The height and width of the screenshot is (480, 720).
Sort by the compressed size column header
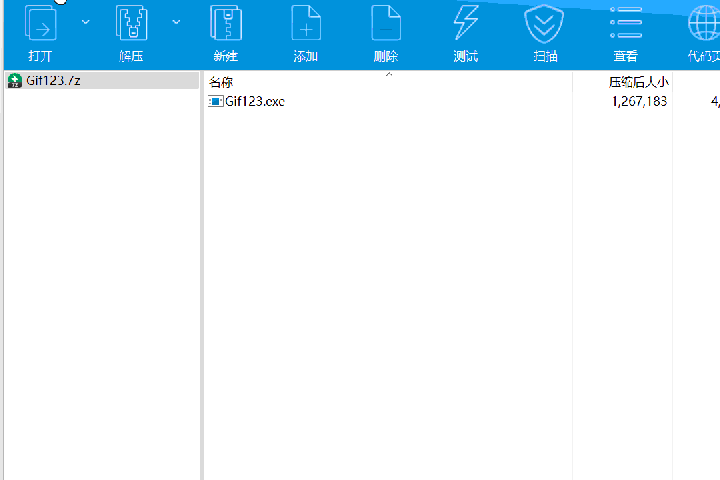click(x=638, y=82)
